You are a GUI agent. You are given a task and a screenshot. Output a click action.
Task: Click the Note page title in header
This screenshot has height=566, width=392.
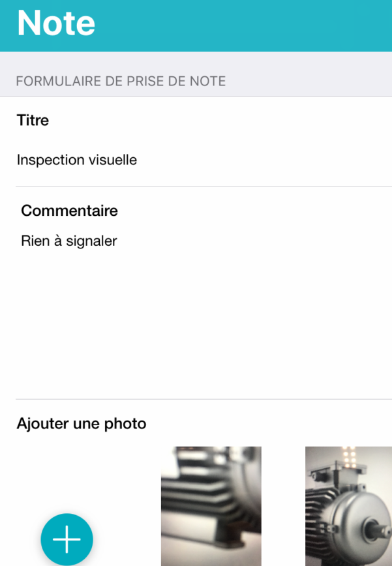pyautogui.click(x=56, y=23)
